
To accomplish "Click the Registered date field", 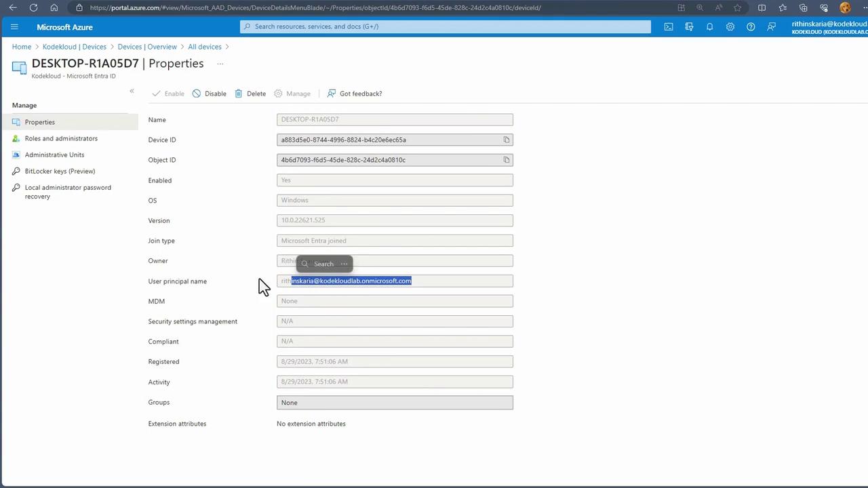I will point(395,361).
